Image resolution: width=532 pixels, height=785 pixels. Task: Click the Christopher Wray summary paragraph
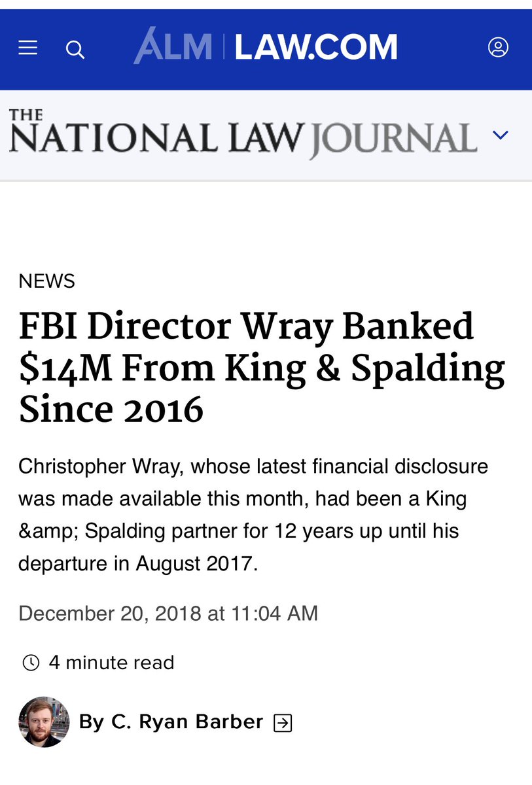click(x=253, y=515)
